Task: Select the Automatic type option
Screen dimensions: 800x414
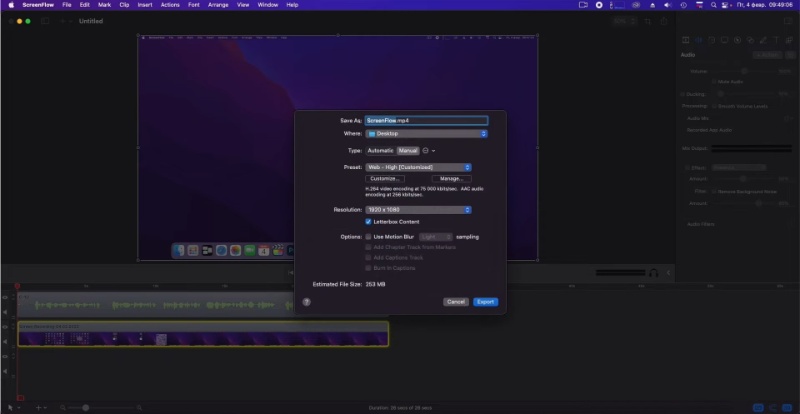Action: tap(380, 151)
